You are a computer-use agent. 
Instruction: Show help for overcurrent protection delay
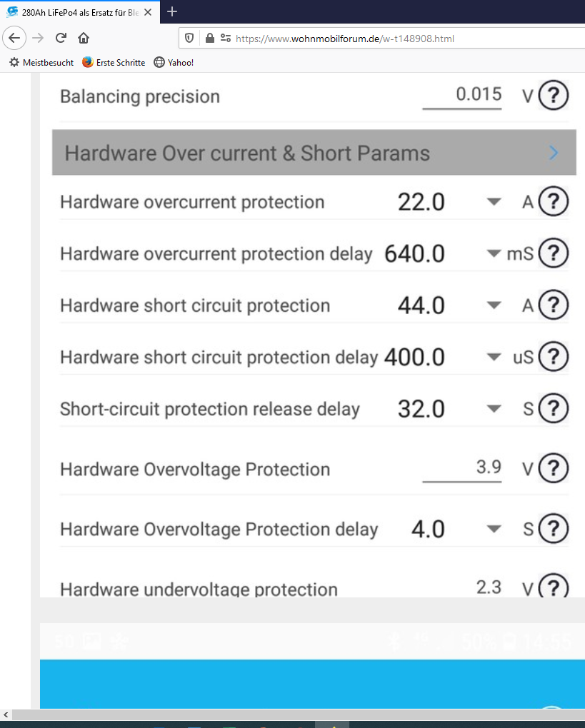553,253
